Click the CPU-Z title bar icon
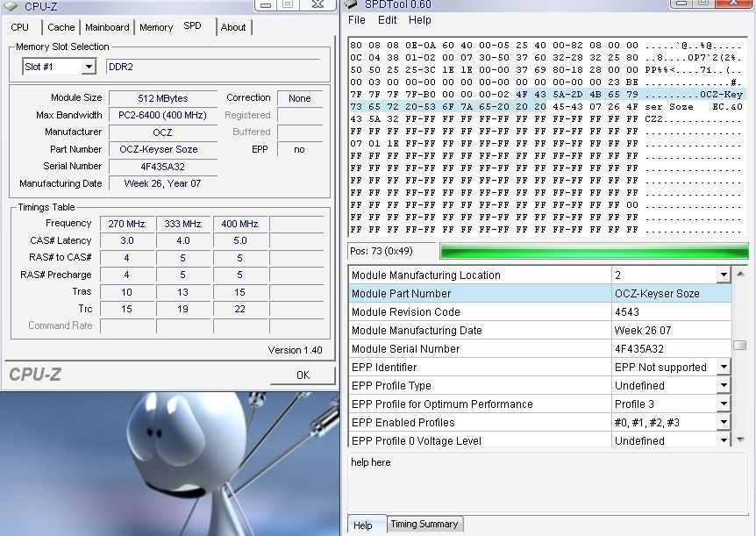Viewport: 756px width, 536px height. tap(10, 6)
